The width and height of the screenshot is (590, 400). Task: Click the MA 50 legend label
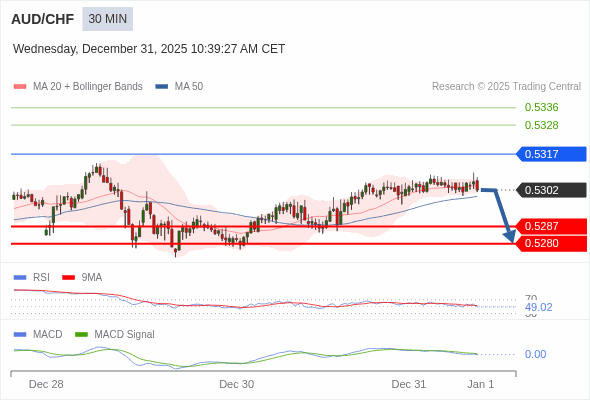(189, 87)
